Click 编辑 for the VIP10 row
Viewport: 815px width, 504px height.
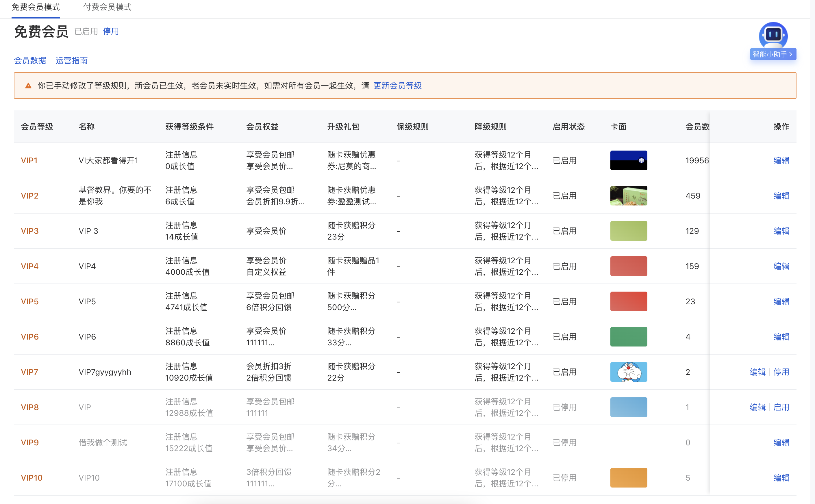pos(781,478)
